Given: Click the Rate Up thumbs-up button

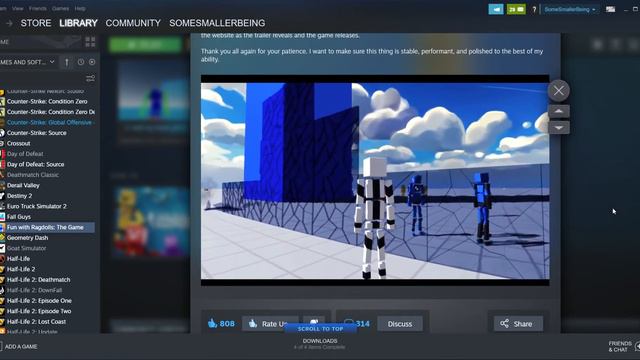Looking at the screenshot, I should (x=270, y=324).
